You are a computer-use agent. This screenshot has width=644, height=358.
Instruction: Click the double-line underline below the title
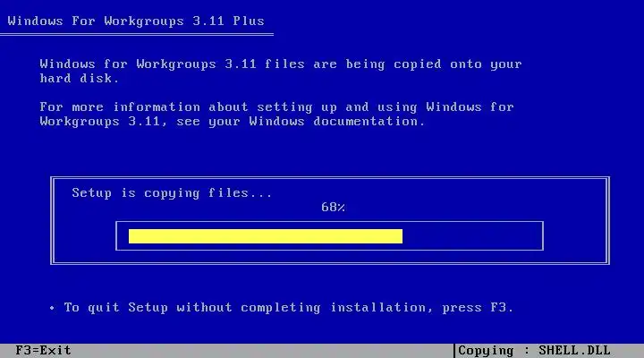[137, 35]
